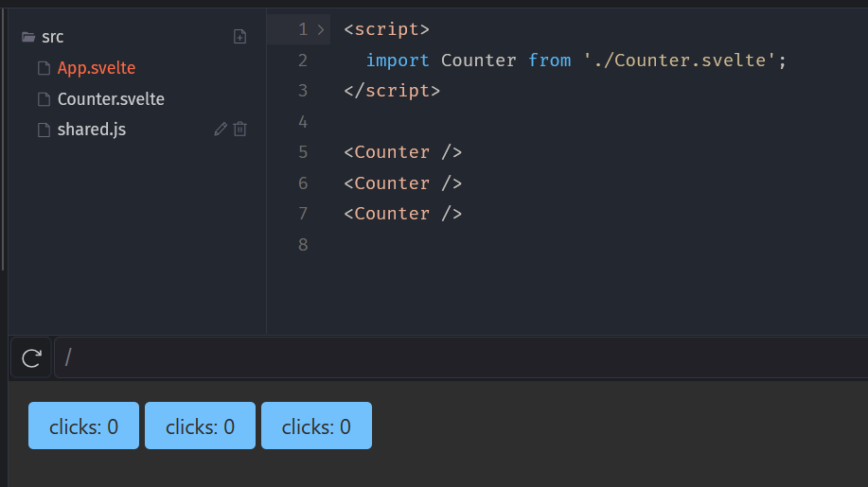Click the file icon next to App.svelte
868x487 pixels.
[44, 68]
